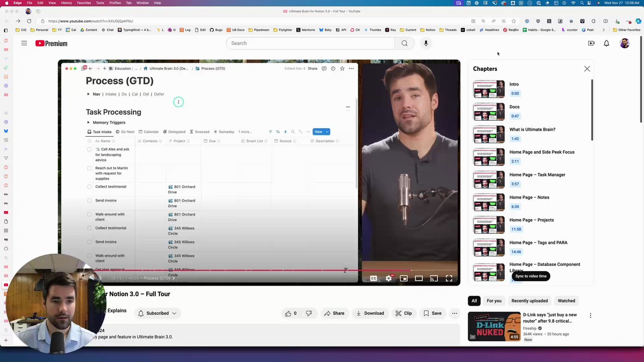Open YouTube notifications bell

coord(606,43)
